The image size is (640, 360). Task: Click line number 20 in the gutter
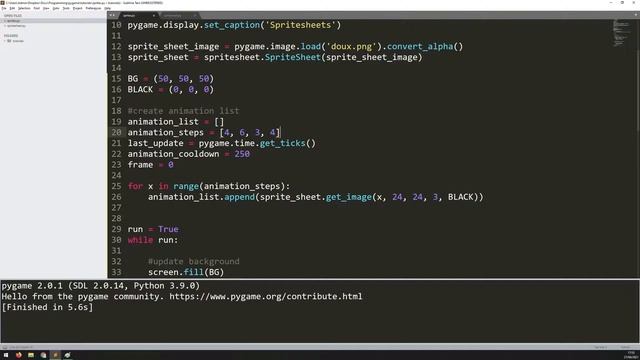(x=116, y=132)
